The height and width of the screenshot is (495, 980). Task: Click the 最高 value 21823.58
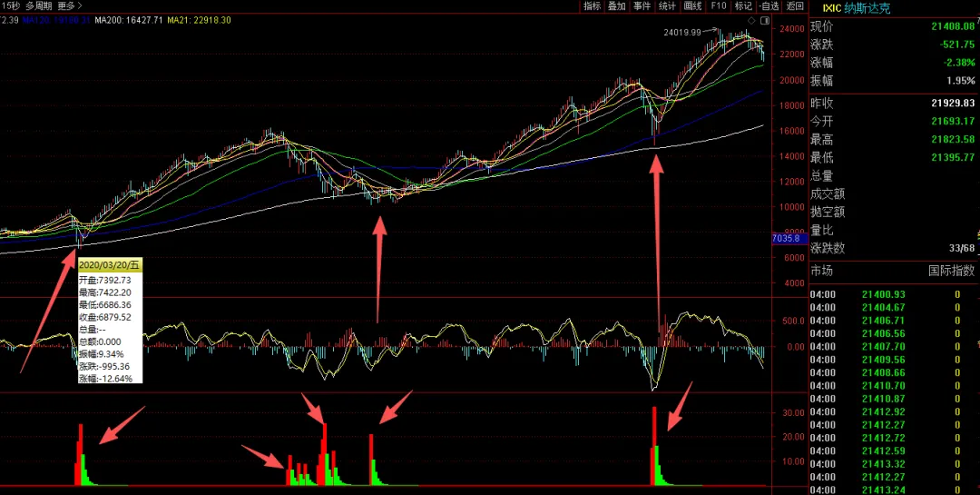[952, 139]
